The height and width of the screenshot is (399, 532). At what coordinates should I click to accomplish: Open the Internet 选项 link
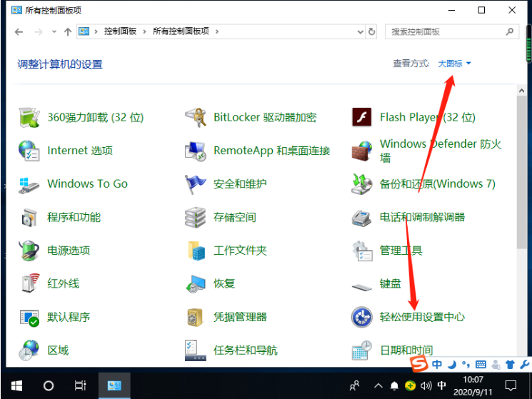pyautogui.click(x=80, y=151)
